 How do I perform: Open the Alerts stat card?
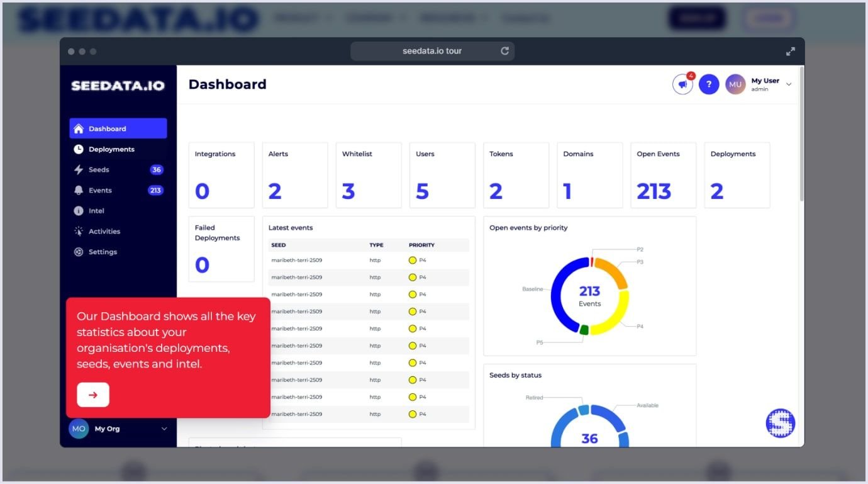295,175
